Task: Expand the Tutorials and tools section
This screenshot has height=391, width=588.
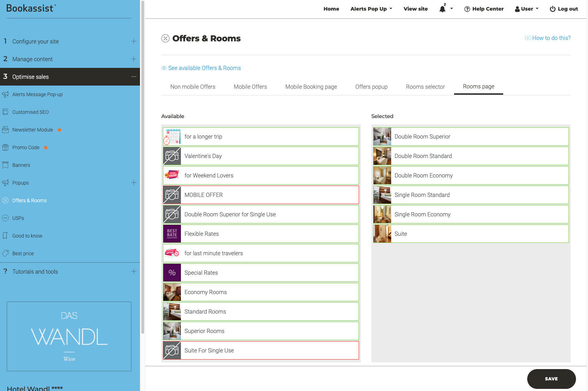Action: click(134, 272)
